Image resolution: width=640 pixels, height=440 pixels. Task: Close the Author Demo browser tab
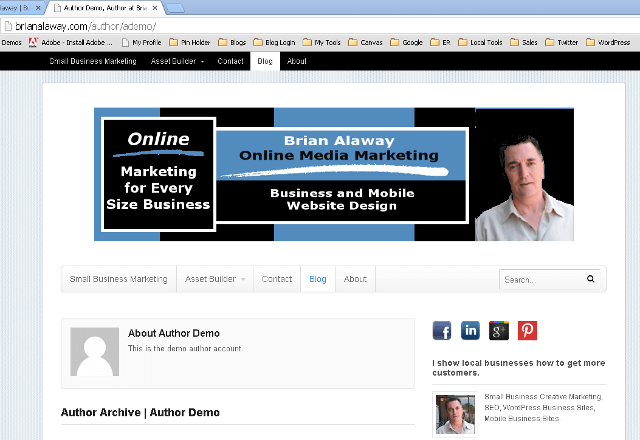(x=155, y=8)
